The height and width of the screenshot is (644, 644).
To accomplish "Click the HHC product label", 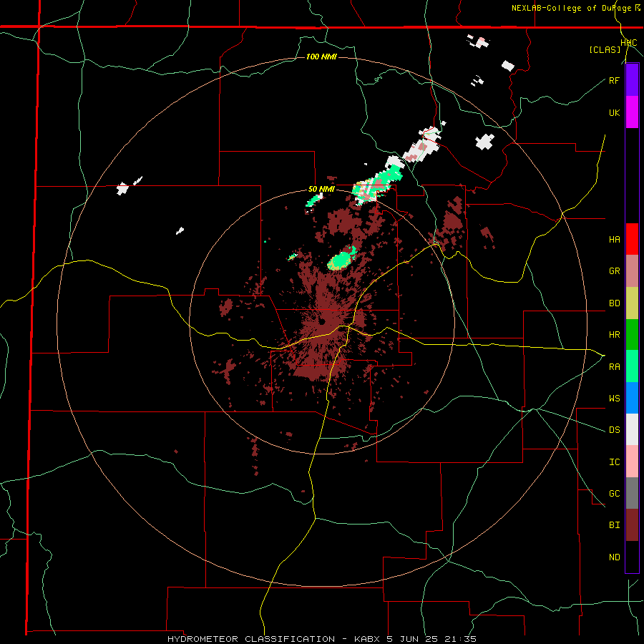I will [x=629, y=43].
